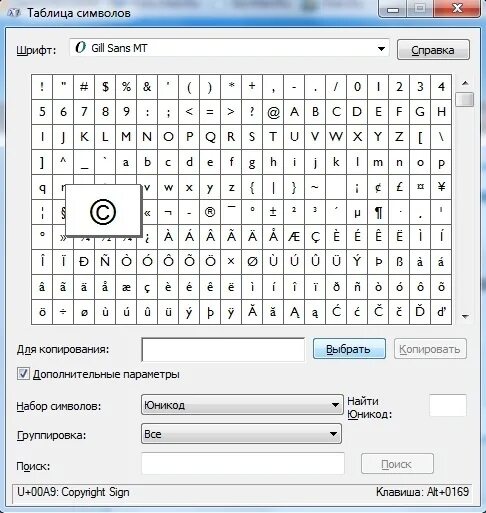This screenshot has height=513, width=486.
Task: Select the multiplication × sign
Action: (x=231, y=262)
